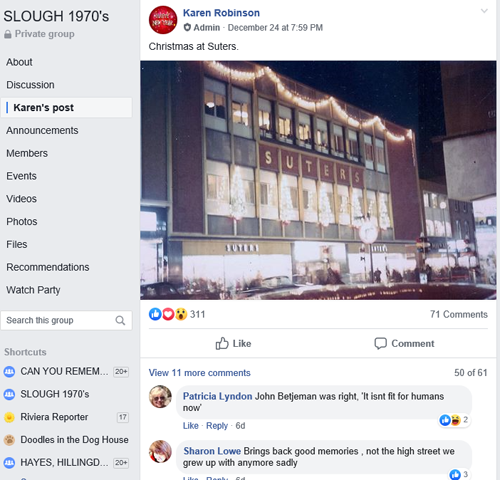Select Photos in the group sidebar

(22, 221)
